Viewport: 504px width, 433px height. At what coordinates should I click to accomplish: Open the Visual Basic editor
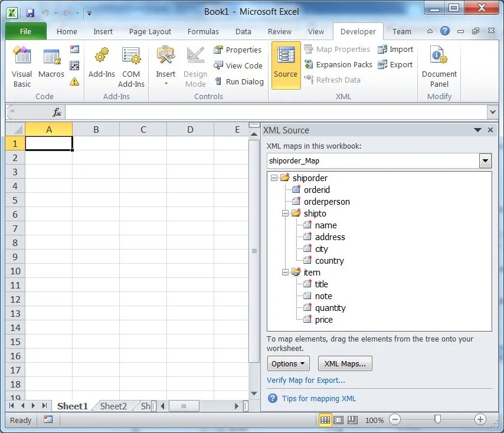22,67
